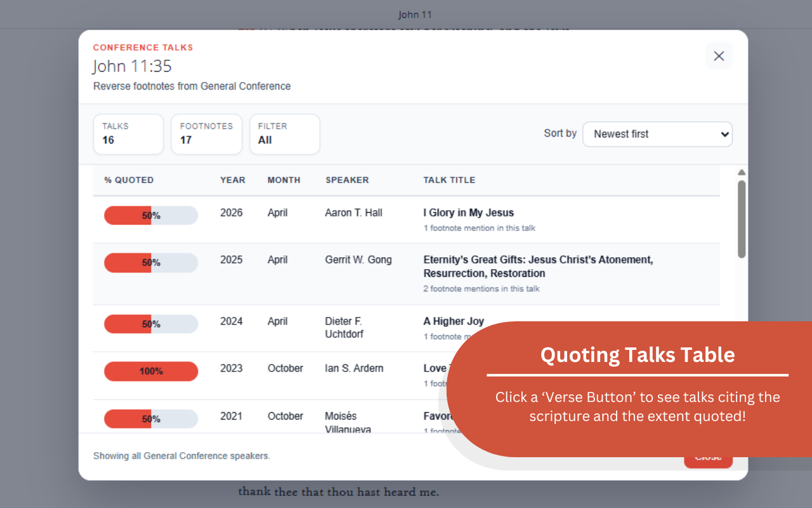Open the Sort by dropdown
This screenshot has width=812, height=508.
(657, 134)
